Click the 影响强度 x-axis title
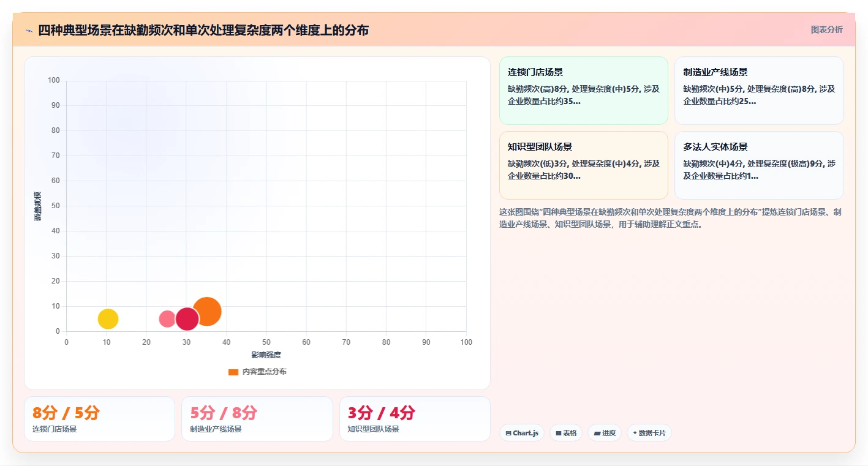868x466 pixels. (266, 355)
